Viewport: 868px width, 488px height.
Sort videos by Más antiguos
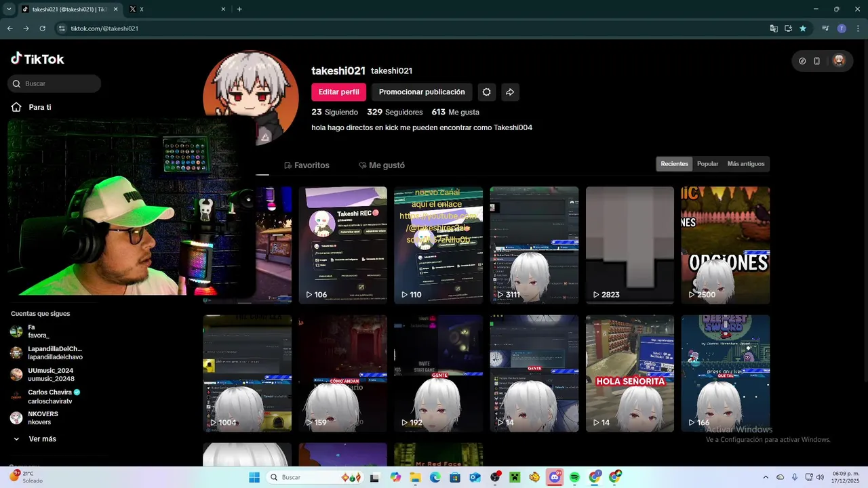click(746, 164)
